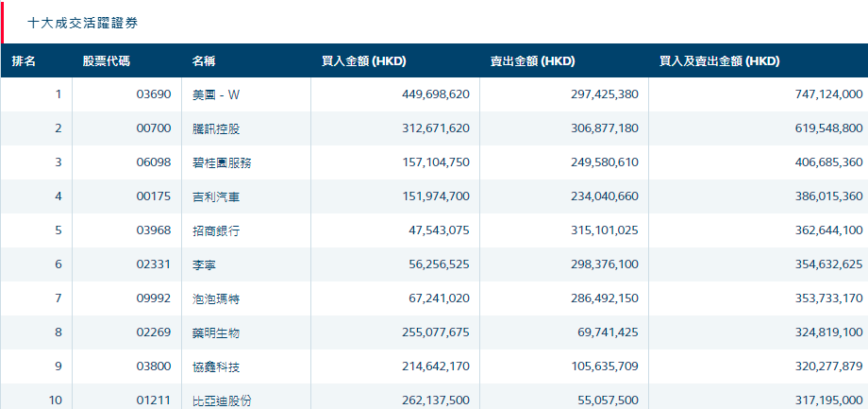Select stock code 02269
The height and width of the screenshot is (409, 868).
(x=154, y=332)
